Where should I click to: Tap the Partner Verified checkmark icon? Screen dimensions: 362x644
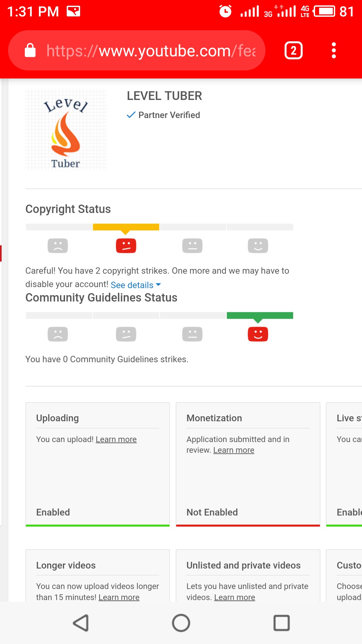[x=131, y=115]
